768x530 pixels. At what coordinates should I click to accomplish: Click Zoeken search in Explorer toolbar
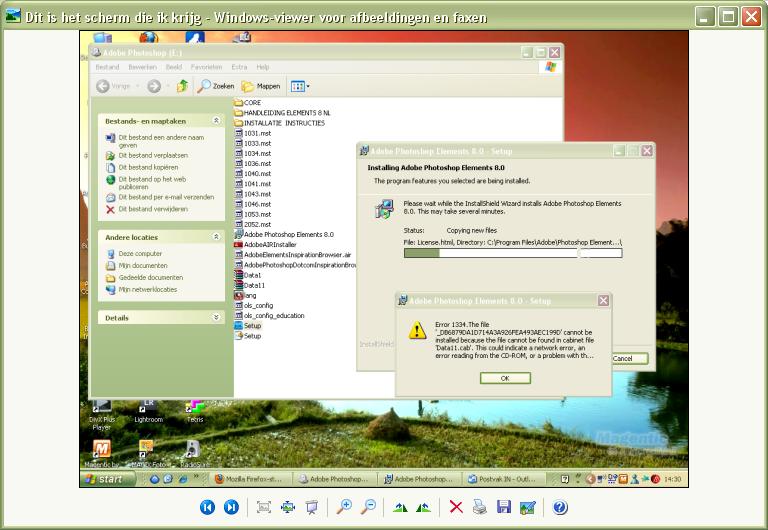216,86
